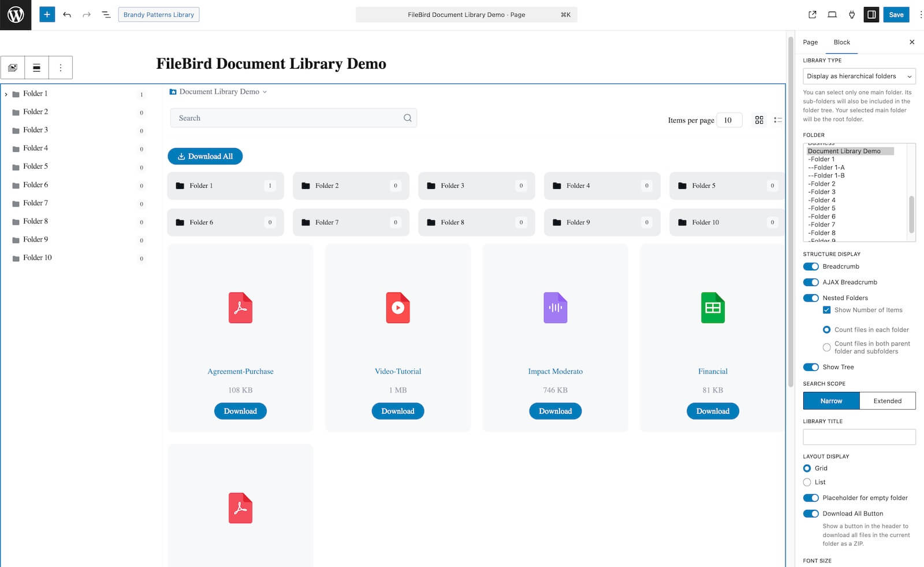Click the library Search field

pos(293,118)
